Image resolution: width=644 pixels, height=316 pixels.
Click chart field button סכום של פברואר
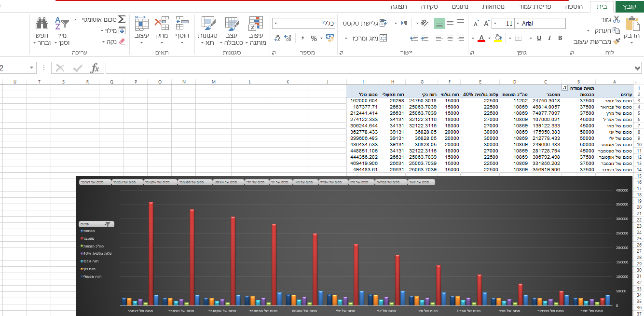tap(390, 182)
